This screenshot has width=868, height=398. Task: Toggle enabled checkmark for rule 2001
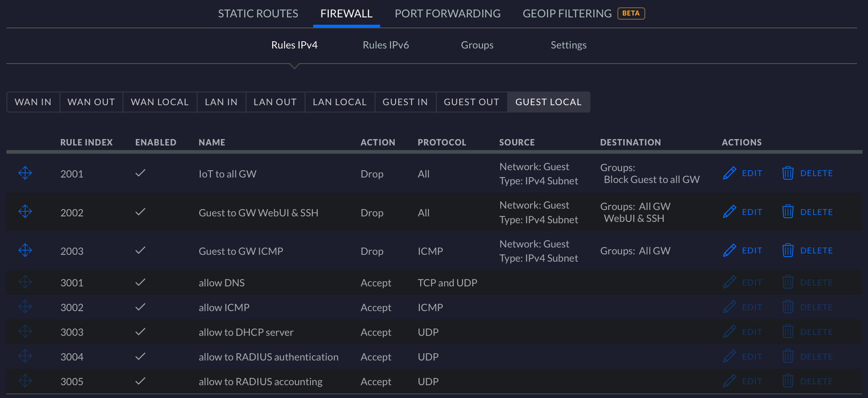pyautogui.click(x=140, y=173)
